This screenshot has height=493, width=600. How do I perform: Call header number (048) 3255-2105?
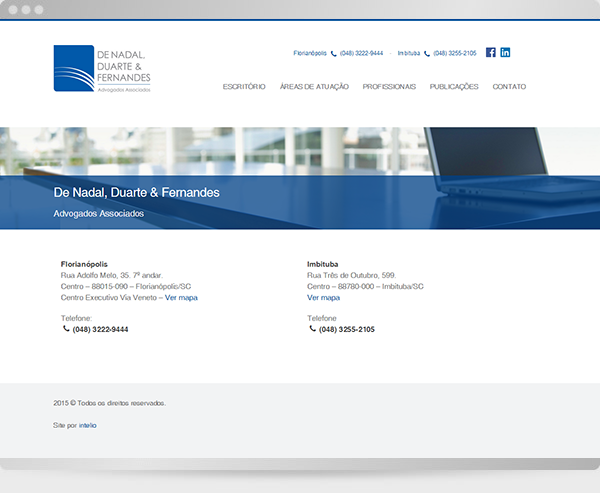coord(455,53)
